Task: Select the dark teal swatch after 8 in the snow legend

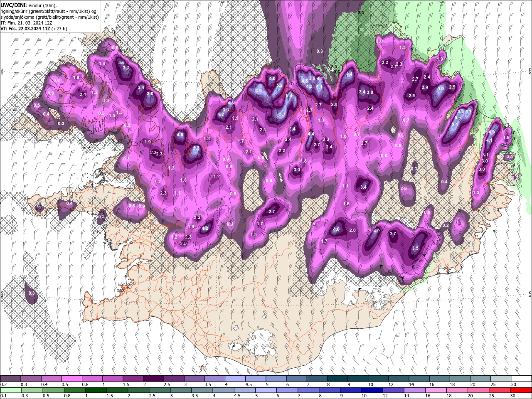Action: click(x=337, y=378)
